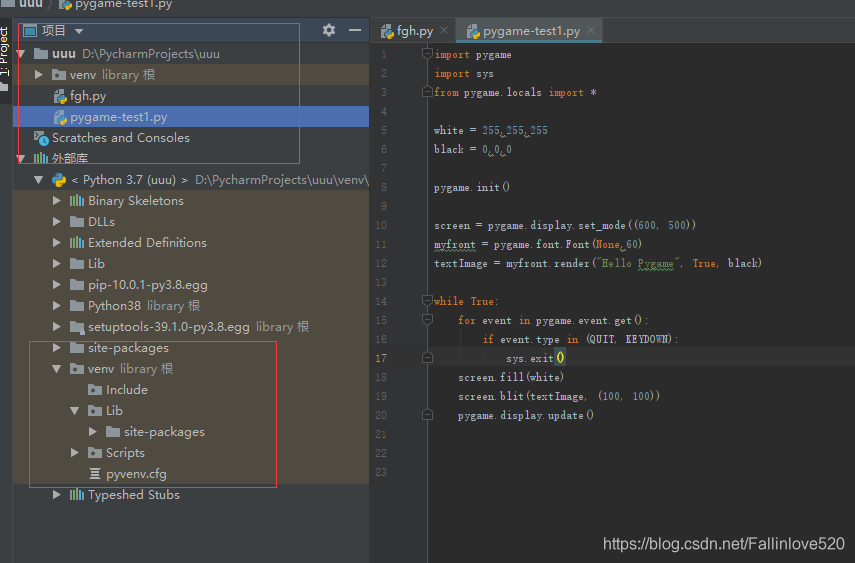
Task: Hide the project panel with minus icon
Action: point(355,30)
